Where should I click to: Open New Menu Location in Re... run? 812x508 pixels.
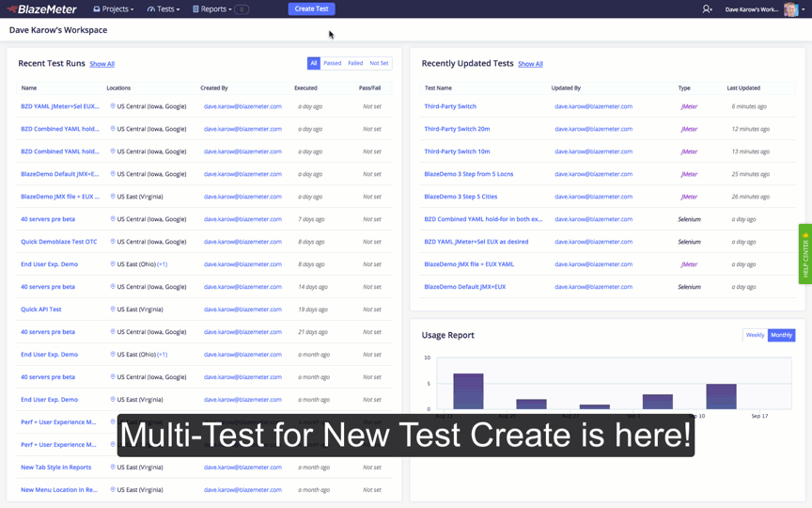[x=59, y=490]
